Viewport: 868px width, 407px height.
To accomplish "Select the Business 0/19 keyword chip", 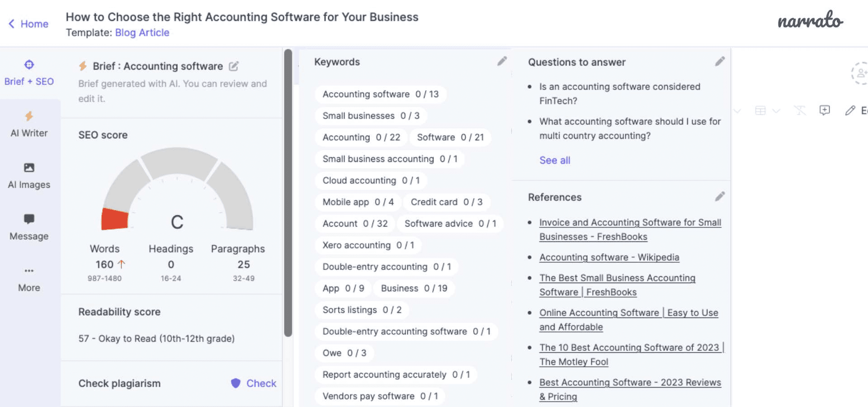I will click(414, 289).
